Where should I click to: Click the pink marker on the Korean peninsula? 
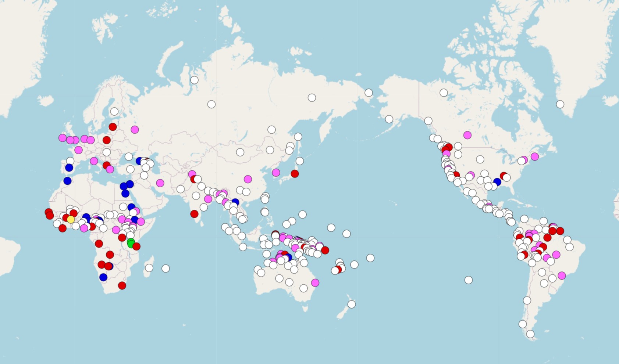[276, 173]
